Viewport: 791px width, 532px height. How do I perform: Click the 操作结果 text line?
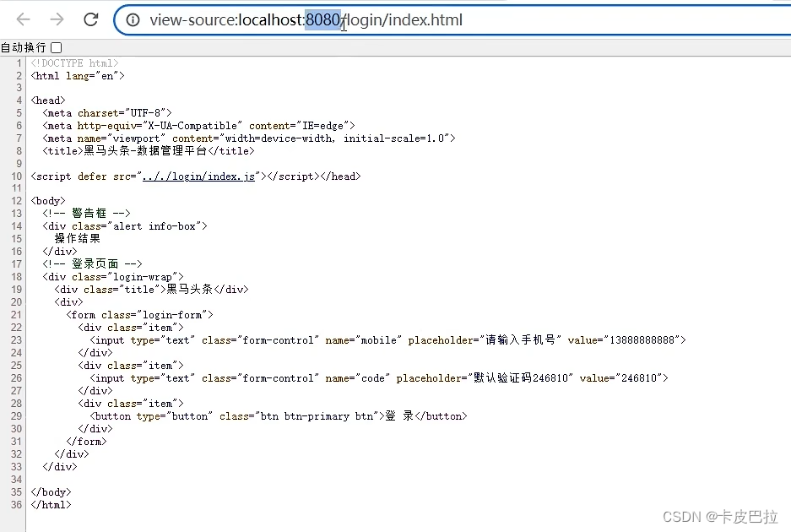(77, 238)
